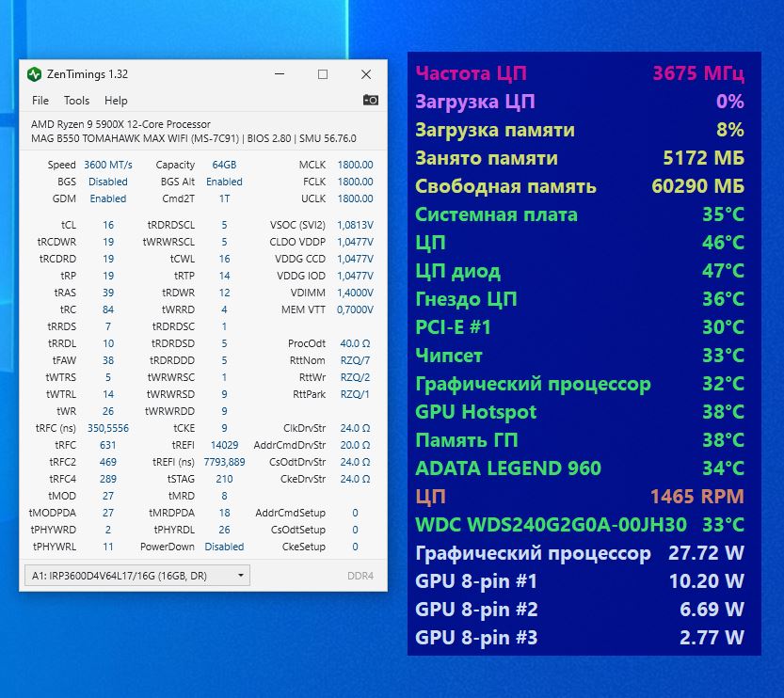Click the tFAW value 38
The image size is (784, 698).
(108, 360)
